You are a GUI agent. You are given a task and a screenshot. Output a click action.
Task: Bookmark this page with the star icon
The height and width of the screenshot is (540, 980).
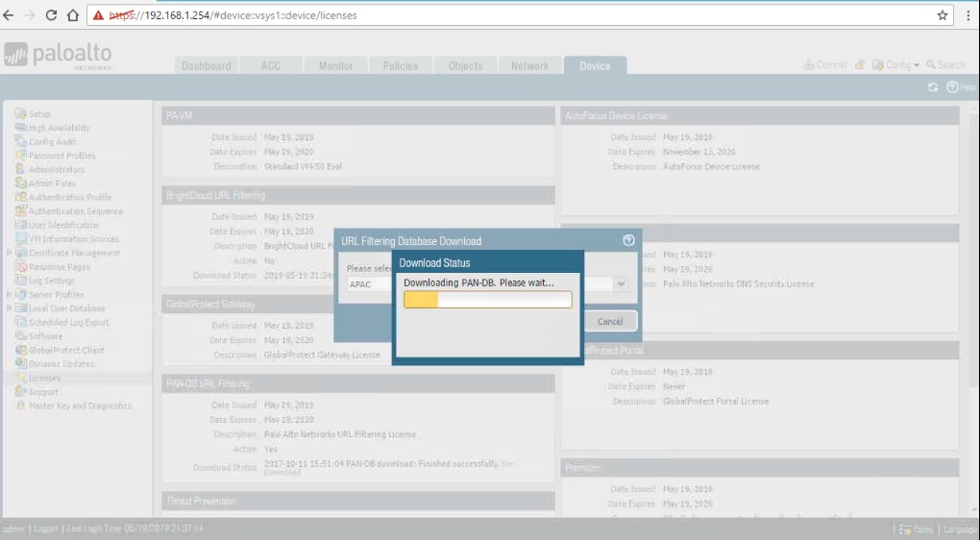(x=943, y=15)
